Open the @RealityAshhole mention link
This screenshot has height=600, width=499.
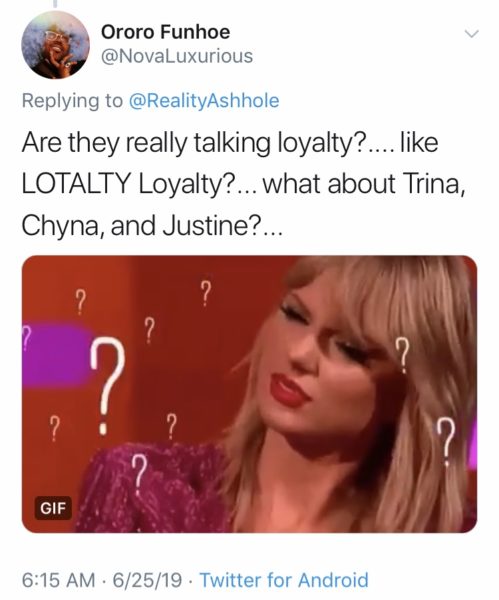point(204,101)
